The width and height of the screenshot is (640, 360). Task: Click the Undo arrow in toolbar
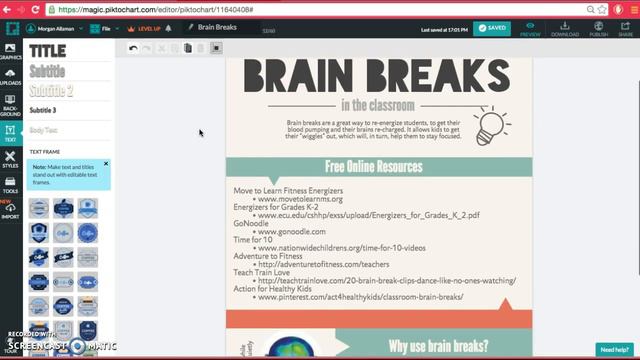(133, 48)
